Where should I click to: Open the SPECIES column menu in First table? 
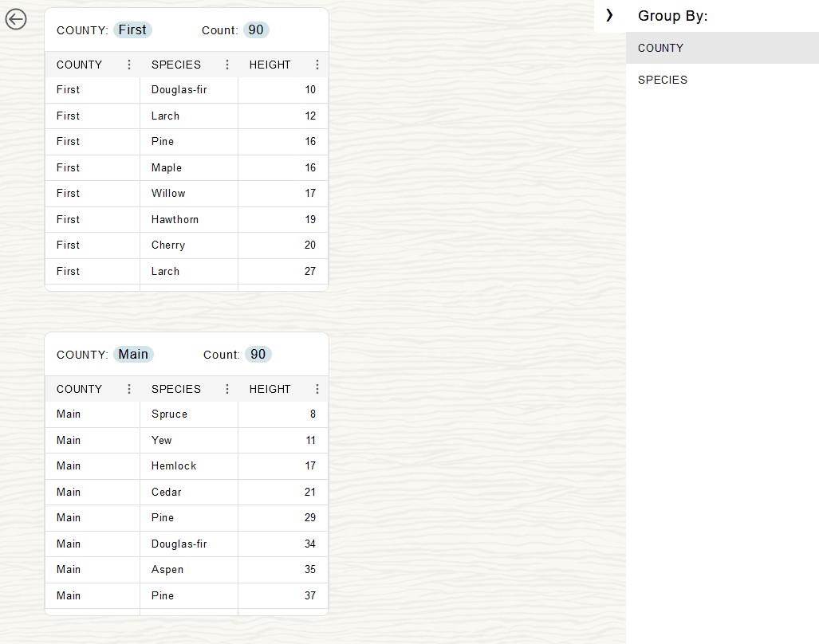227,65
